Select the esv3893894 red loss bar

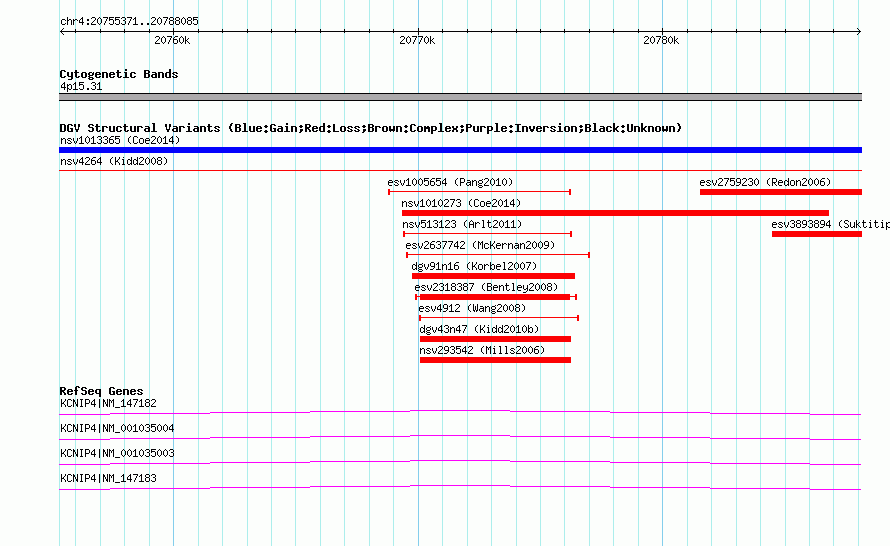[817, 234]
